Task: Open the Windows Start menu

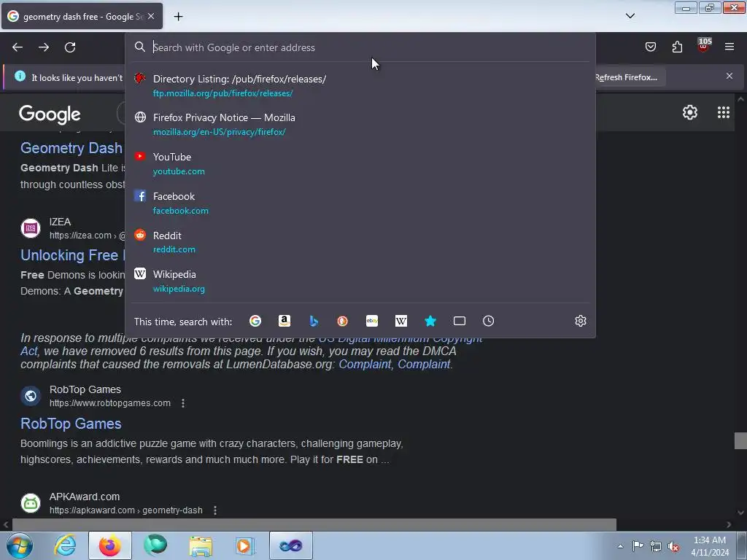Action: [x=20, y=545]
